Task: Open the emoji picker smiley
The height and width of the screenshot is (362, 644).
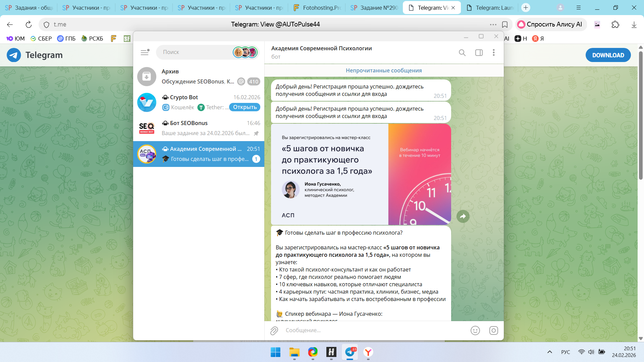Action: point(475,330)
